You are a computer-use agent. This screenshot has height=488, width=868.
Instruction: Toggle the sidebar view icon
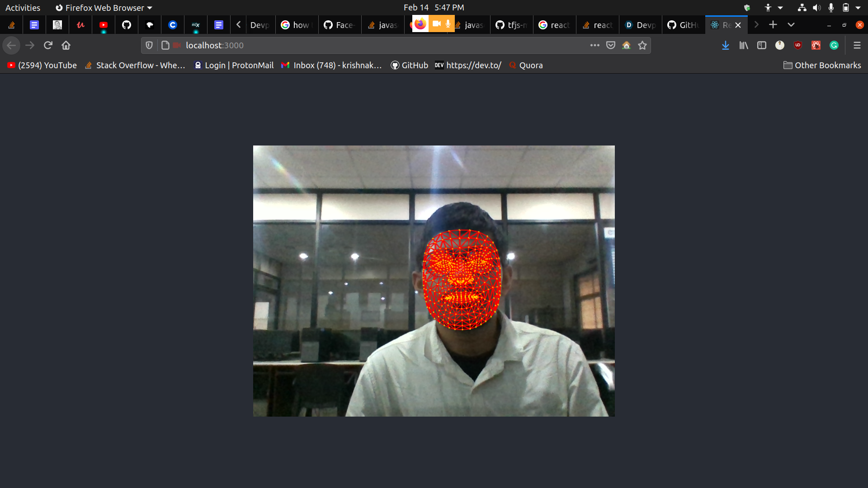761,45
